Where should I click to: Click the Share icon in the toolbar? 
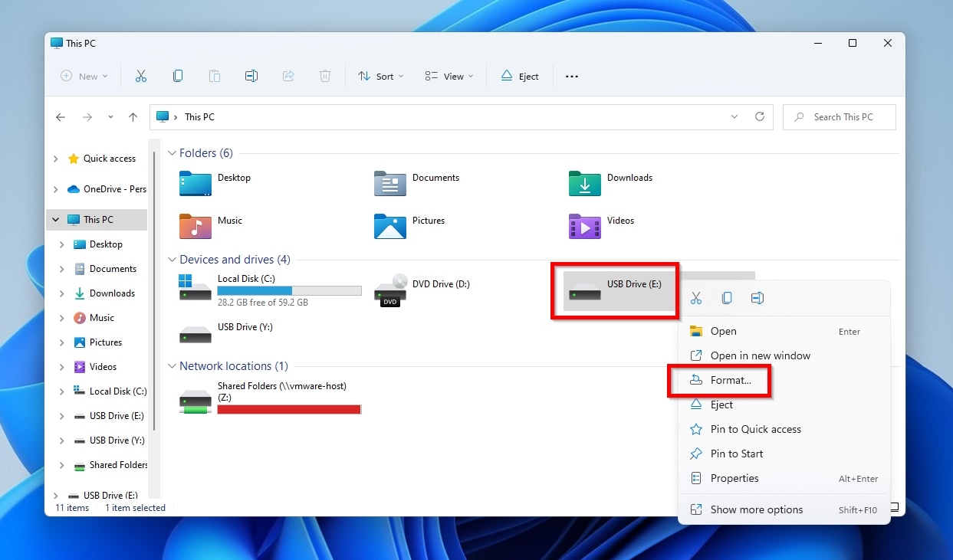[288, 76]
